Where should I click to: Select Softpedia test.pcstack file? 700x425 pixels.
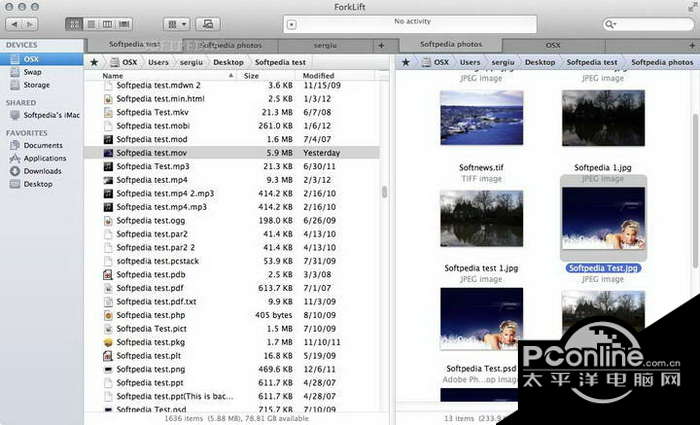click(232, 261)
